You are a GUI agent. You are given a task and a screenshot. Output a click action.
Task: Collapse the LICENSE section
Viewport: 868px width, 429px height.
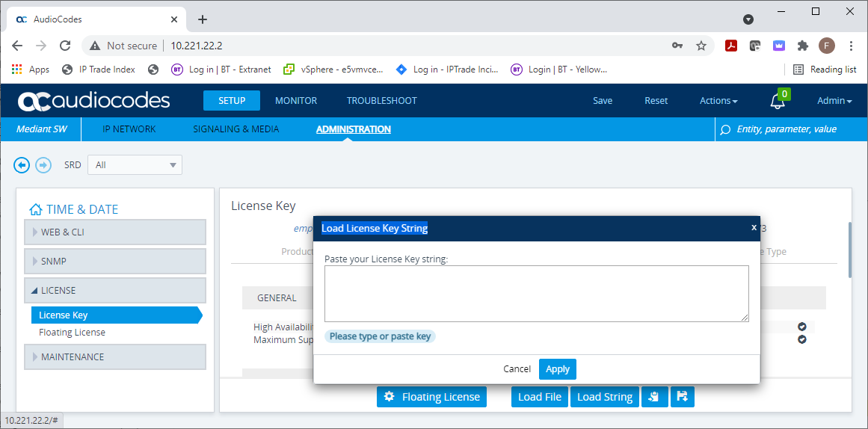click(115, 290)
